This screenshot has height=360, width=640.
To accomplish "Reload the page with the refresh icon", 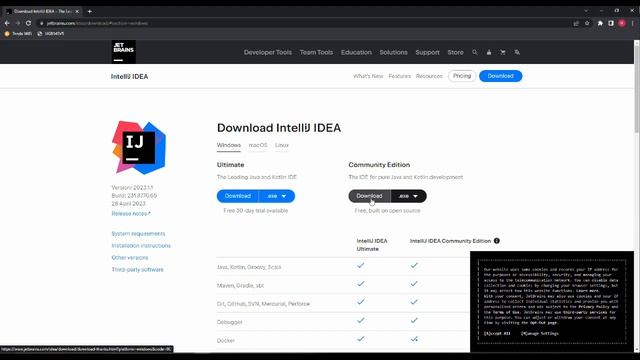I will click(x=28, y=23).
